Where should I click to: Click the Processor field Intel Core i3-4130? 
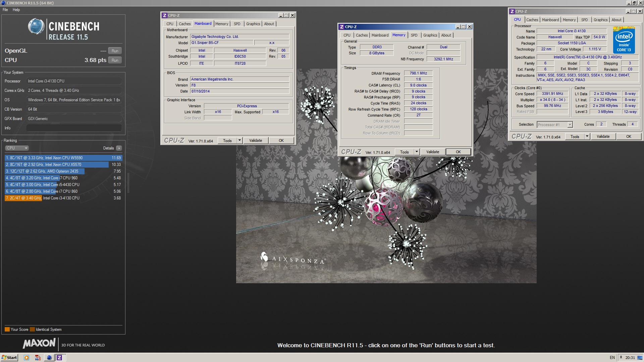click(x=74, y=81)
